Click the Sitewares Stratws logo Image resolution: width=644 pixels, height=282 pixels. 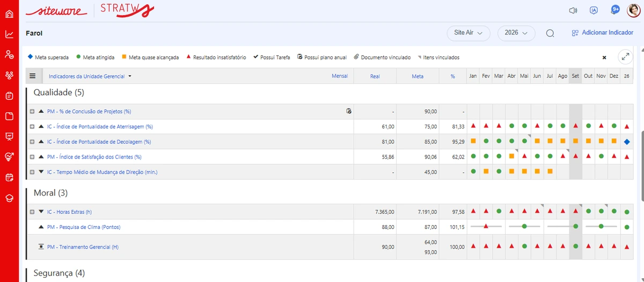pyautogui.click(x=90, y=10)
